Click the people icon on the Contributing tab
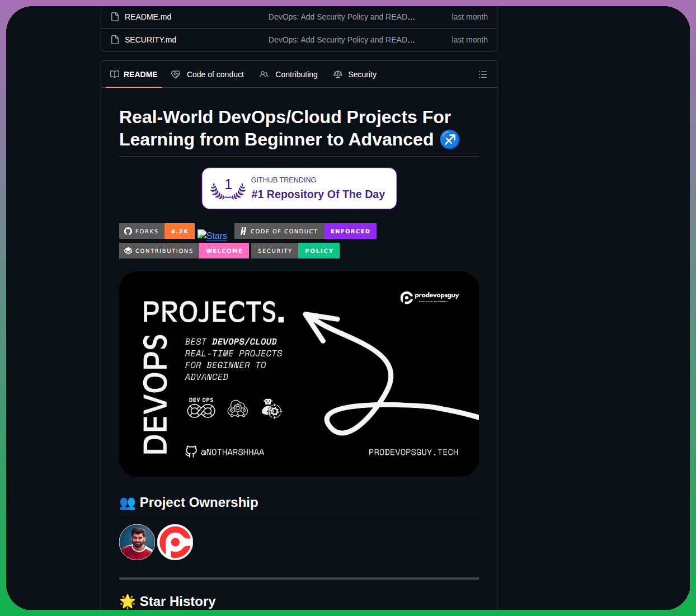Screen dimensions: 696x616 pos(264,74)
